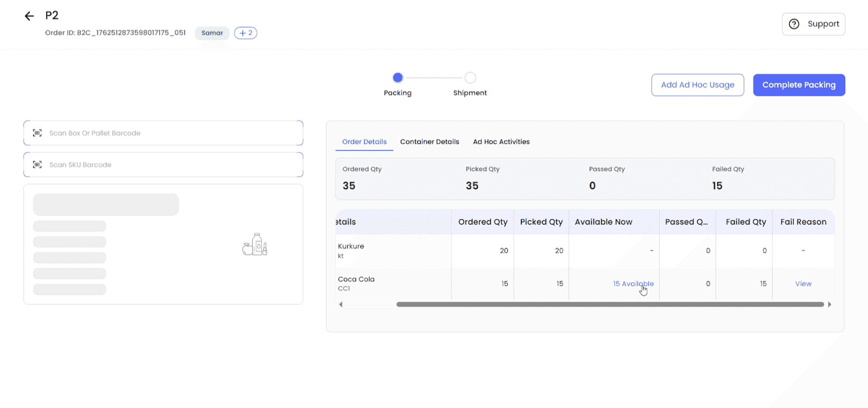
Task: Click Add Ad Hoc Usage button
Action: (x=697, y=85)
